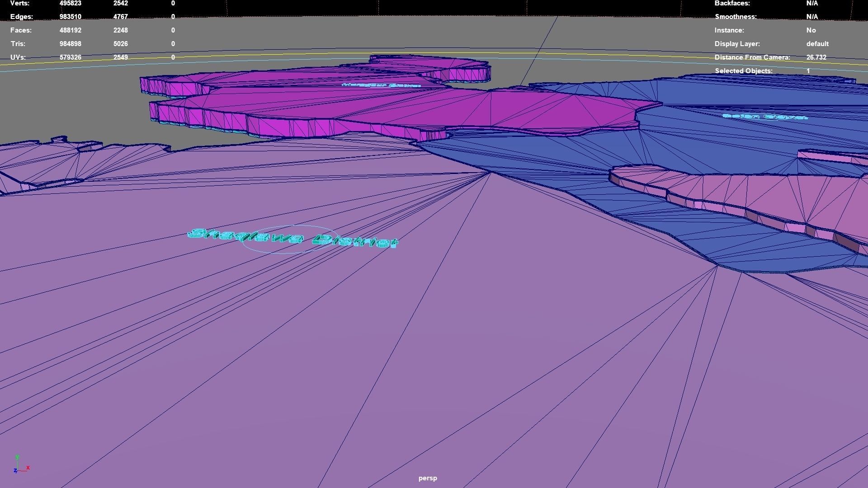
Task: Click the Selected Objects count
Action: coord(808,71)
